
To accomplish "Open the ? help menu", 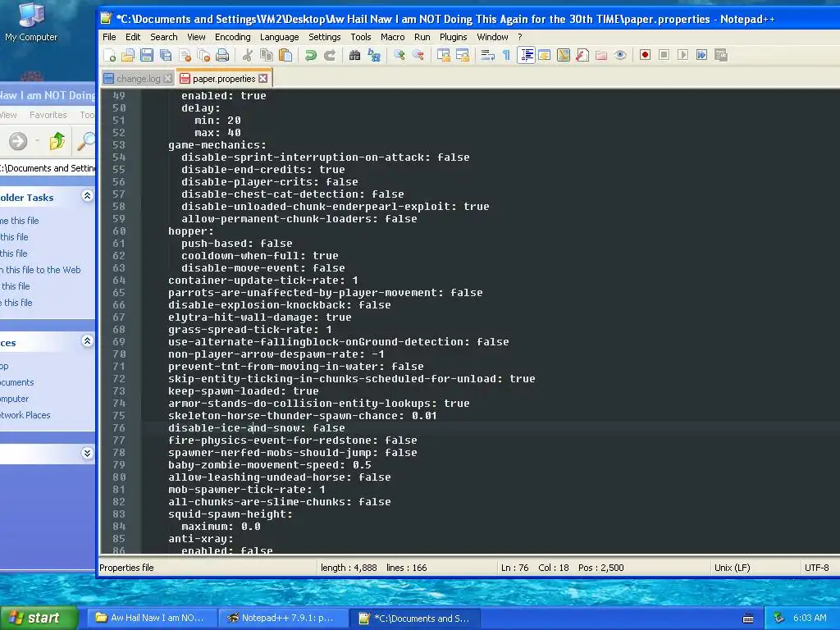I will (519, 37).
